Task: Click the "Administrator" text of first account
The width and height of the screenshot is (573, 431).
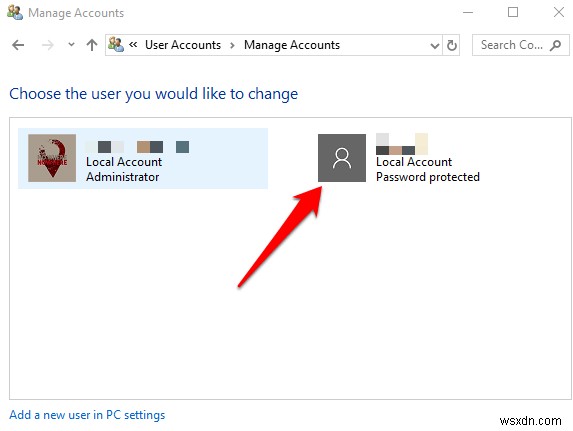Action: click(x=122, y=177)
